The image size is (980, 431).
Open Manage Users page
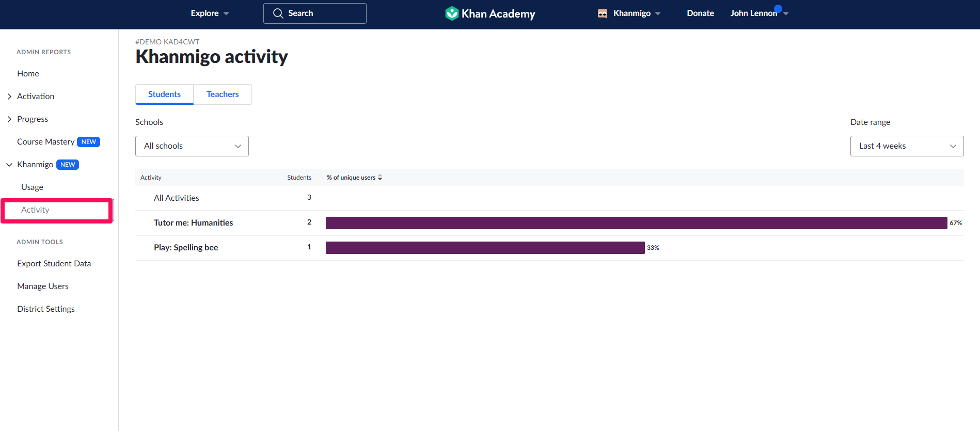point(42,286)
